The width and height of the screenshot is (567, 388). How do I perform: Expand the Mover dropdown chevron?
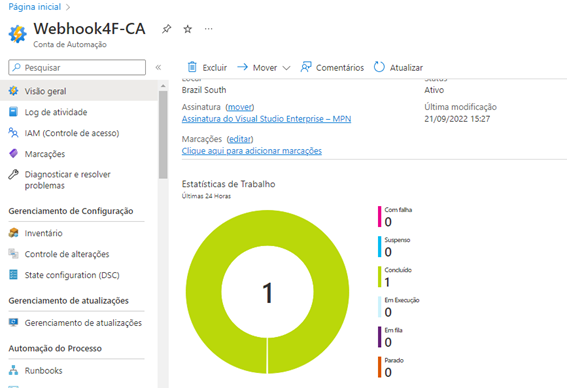(286, 68)
